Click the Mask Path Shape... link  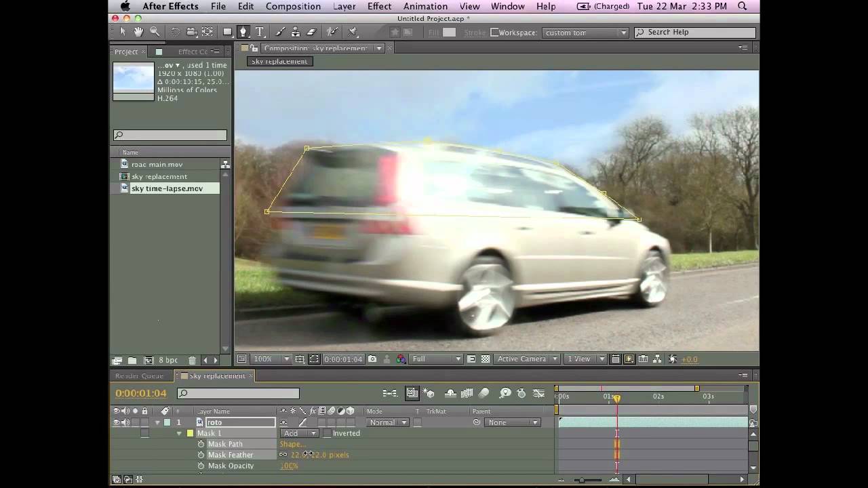pyautogui.click(x=292, y=444)
